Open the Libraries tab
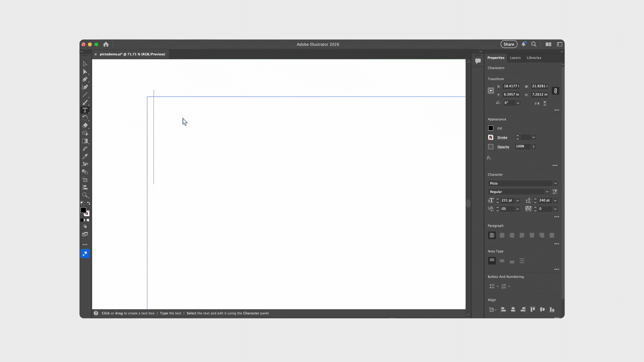Viewport: 644px width, 362px height. pyautogui.click(x=534, y=58)
